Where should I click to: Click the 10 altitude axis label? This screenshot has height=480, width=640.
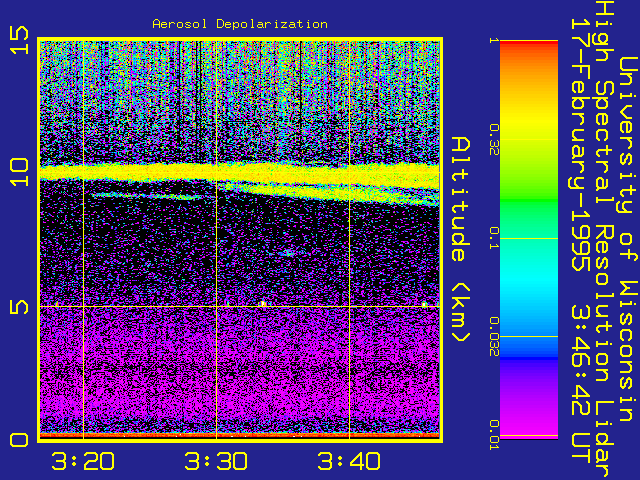point(20,172)
